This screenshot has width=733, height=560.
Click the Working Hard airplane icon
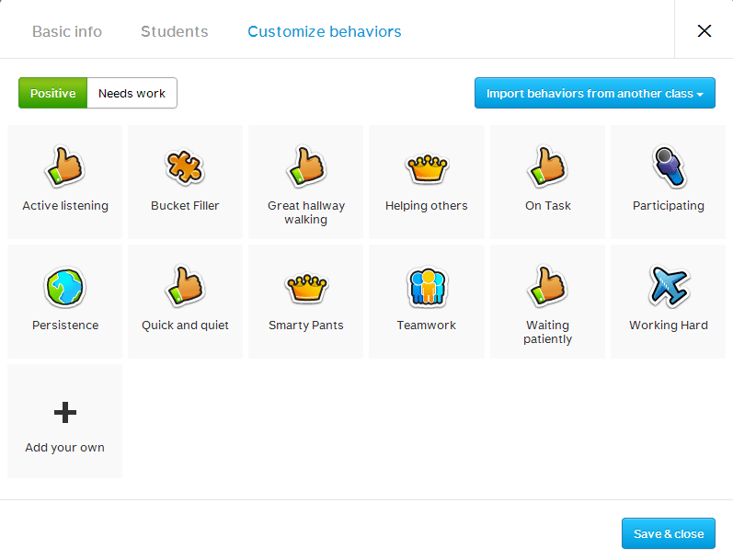[x=669, y=287]
